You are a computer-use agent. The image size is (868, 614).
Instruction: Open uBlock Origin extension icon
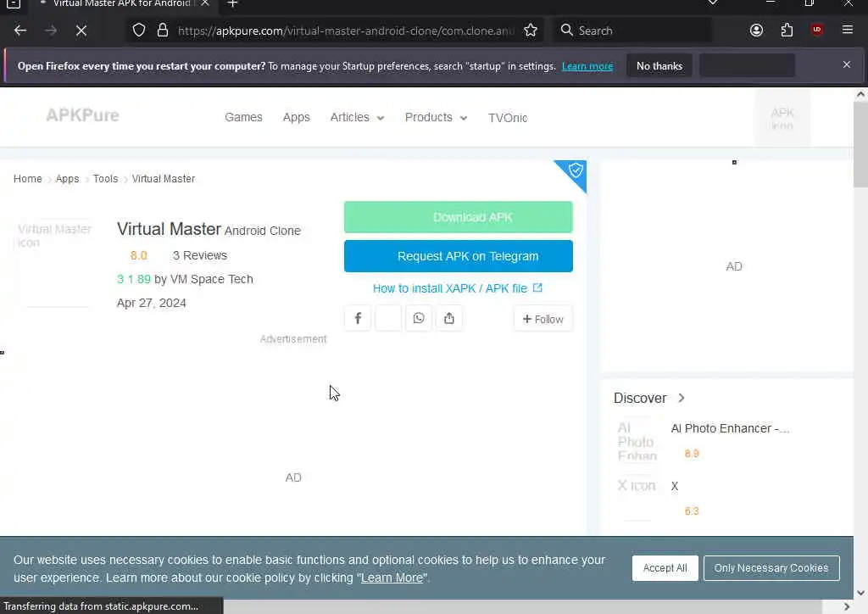pyautogui.click(x=817, y=31)
